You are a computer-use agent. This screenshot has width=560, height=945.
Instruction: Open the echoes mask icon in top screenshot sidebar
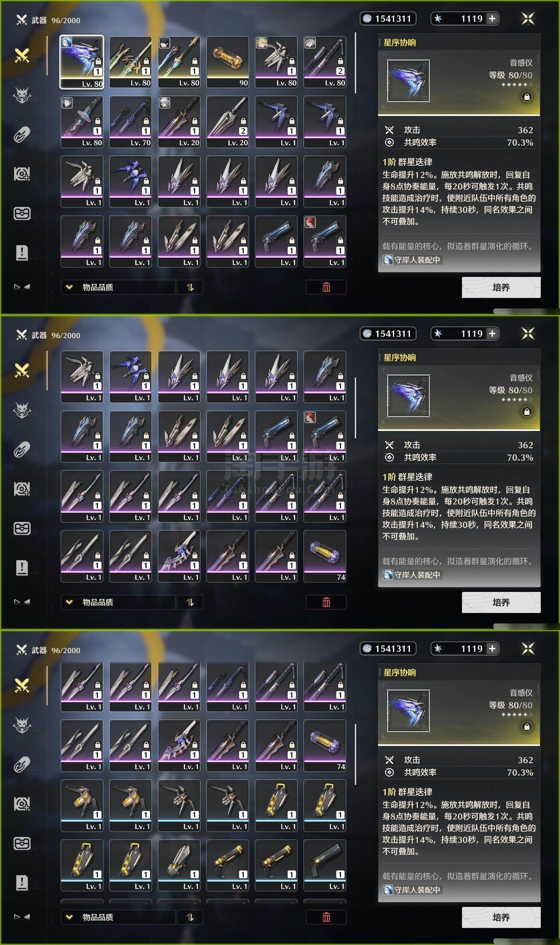(22, 95)
